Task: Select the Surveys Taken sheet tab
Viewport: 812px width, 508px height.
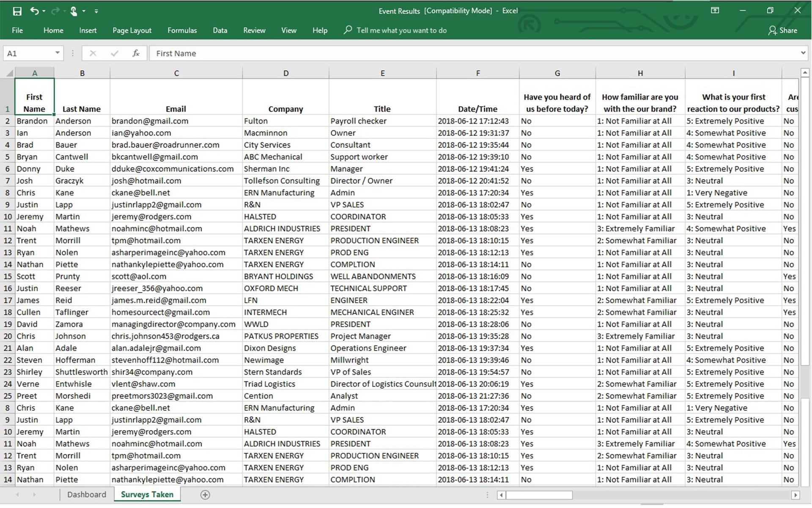Action: (147, 495)
